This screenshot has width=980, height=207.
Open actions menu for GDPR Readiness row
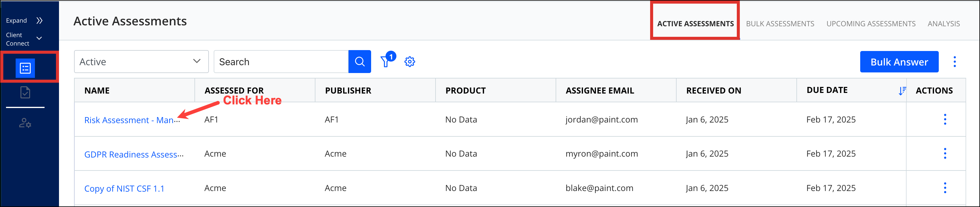pos(945,154)
